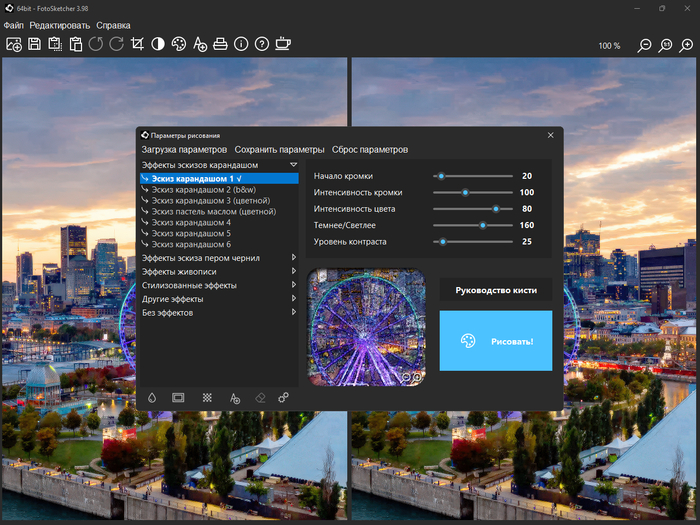Click the canvas texture icon in dialog
The image size is (700, 525).
click(207, 397)
